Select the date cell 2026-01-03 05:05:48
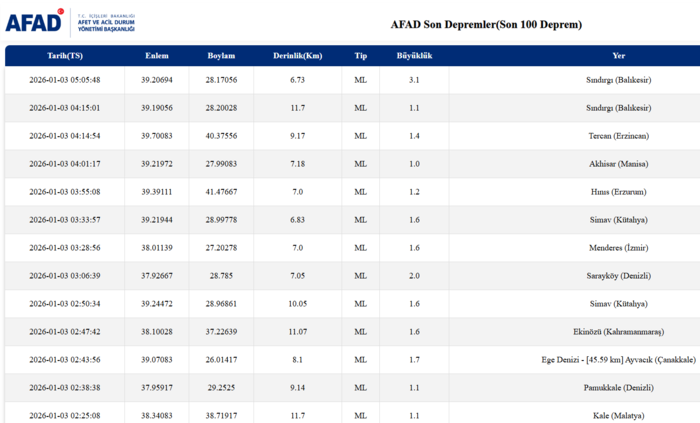The width and height of the screenshot is (700, 423). 65,80
